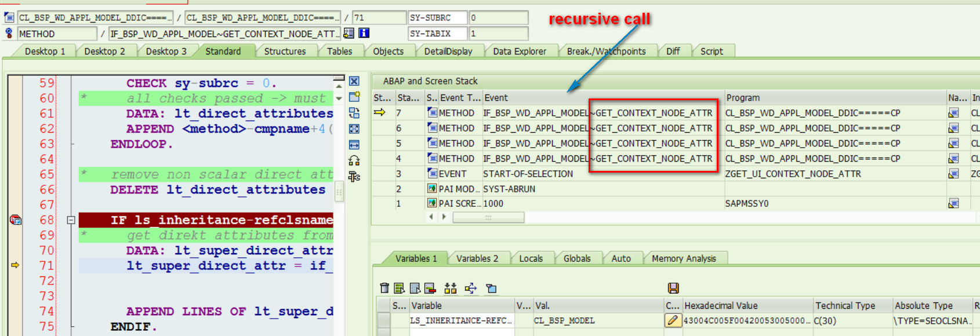Click the CL_BSP_MODEL value cell

click(x=598, y=320)
